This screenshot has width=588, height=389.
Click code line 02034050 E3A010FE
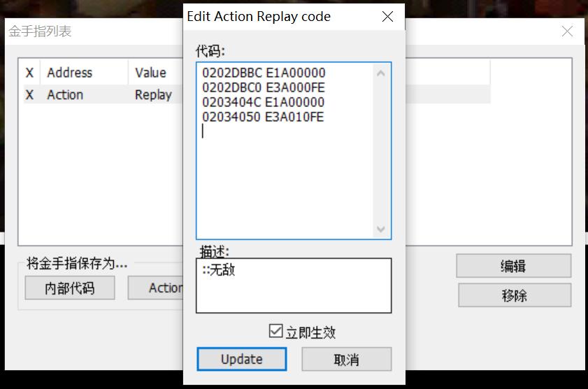pos(263,117)
